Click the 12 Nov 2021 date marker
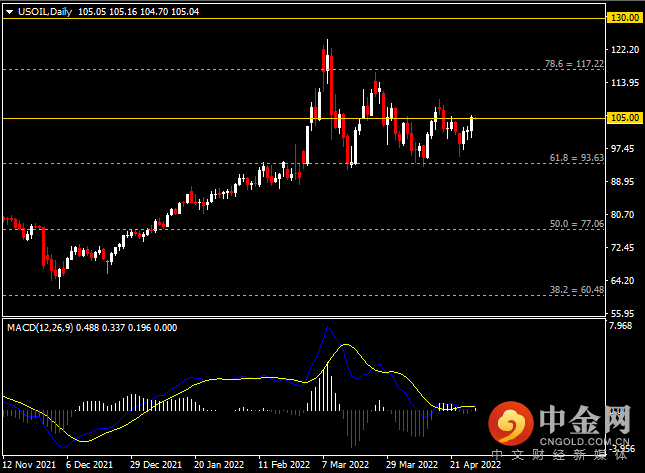This screenshot has width=645, height=473. coord(29,465)
